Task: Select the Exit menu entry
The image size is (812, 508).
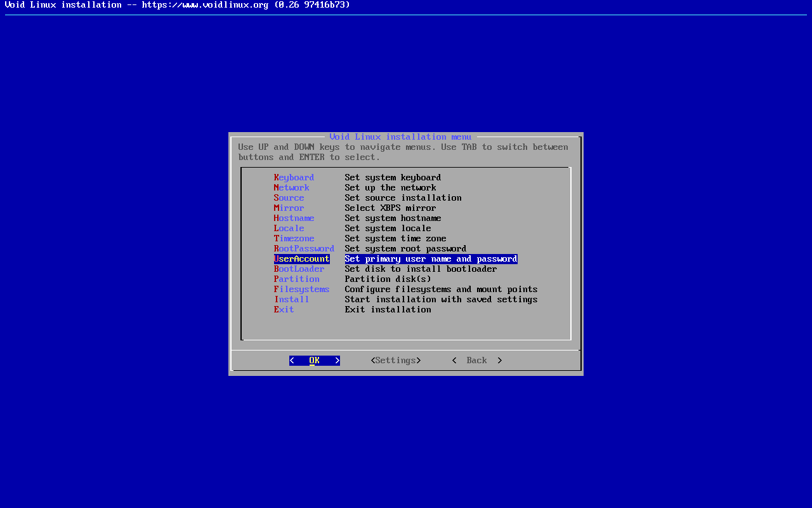Action: pyautogui.click(x=284, y=310)
